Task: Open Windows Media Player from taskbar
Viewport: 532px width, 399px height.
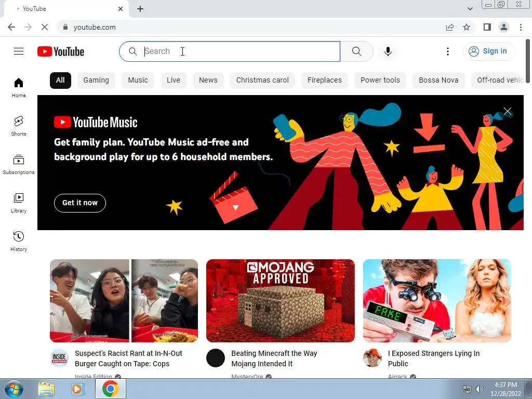Action: [78, 389]
